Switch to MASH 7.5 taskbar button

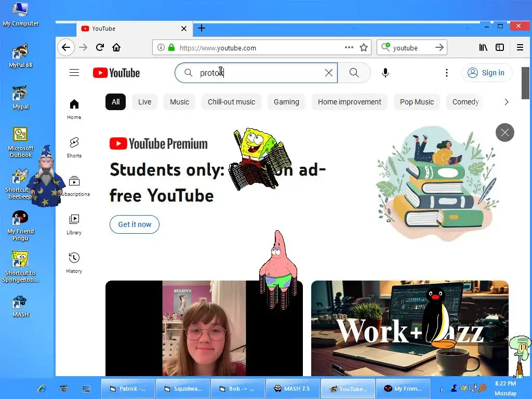pos(292,389)
